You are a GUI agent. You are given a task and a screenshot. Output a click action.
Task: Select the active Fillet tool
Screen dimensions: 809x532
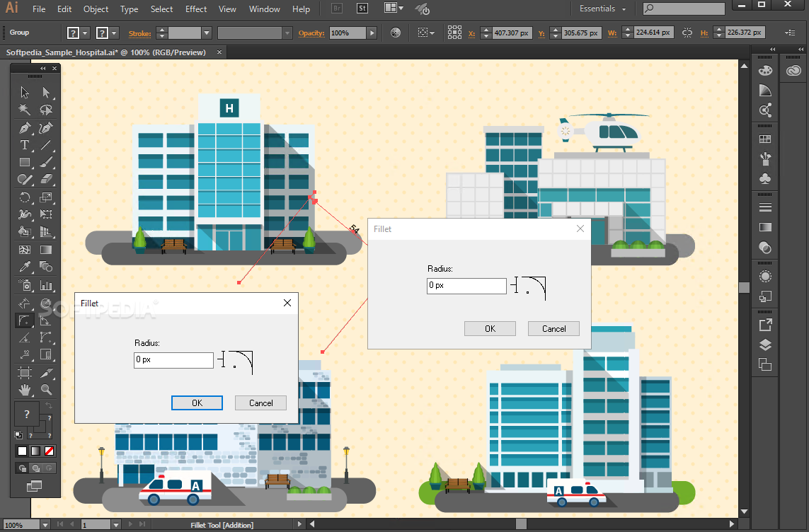(x=24, y=320)
